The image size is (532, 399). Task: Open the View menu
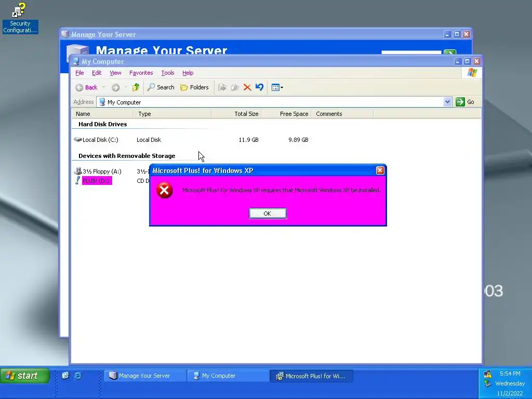point(115,73)
